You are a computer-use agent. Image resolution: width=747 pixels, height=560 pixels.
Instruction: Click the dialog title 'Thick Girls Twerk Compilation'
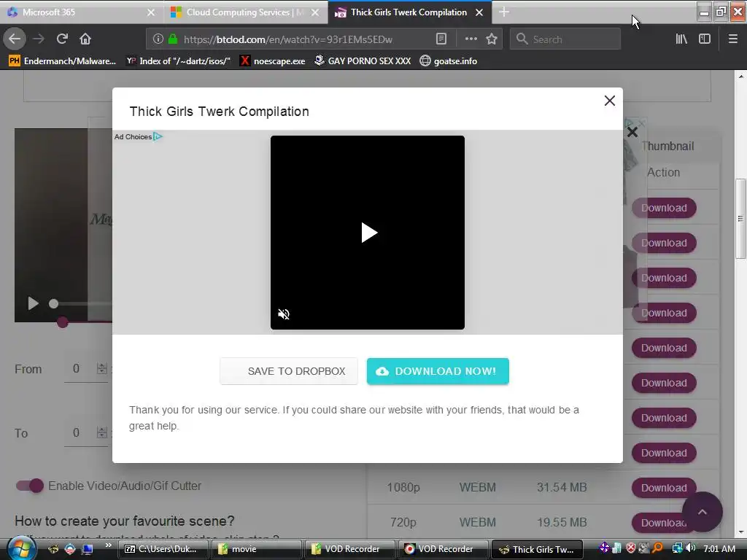219,112
